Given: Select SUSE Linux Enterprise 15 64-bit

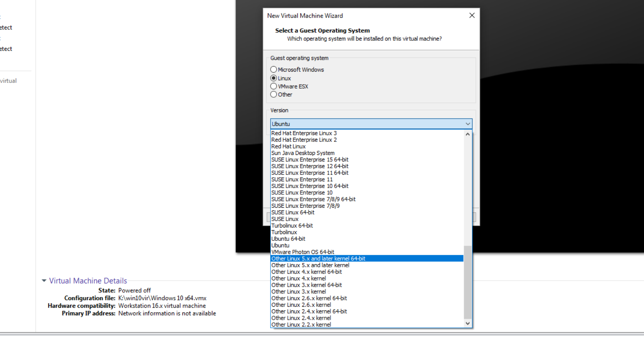Looking at the screenshot, I should click(x=367, y=160).
